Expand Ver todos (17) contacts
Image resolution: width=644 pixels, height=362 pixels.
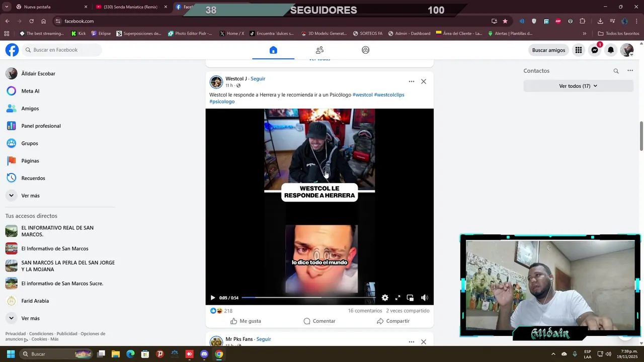[x=578, y=86]
